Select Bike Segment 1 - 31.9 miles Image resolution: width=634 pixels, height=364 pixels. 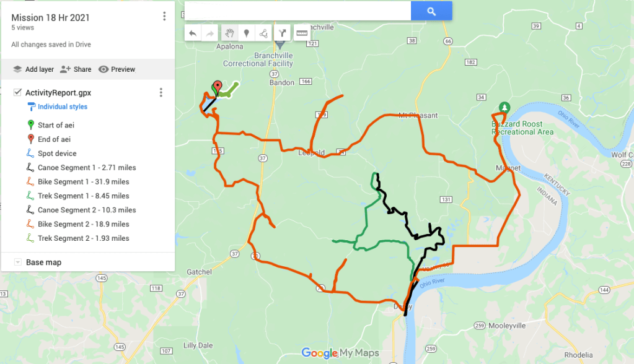click(83, 182)
